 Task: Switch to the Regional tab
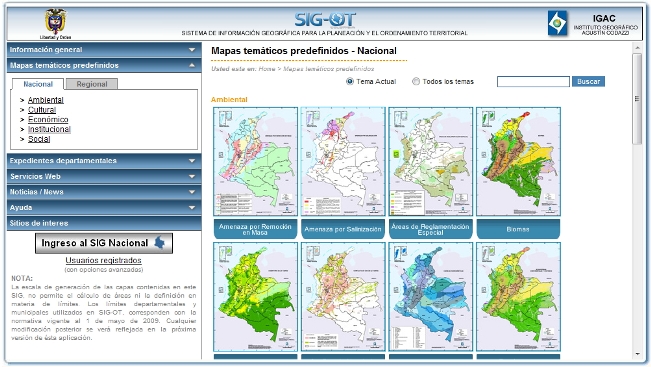92,84
